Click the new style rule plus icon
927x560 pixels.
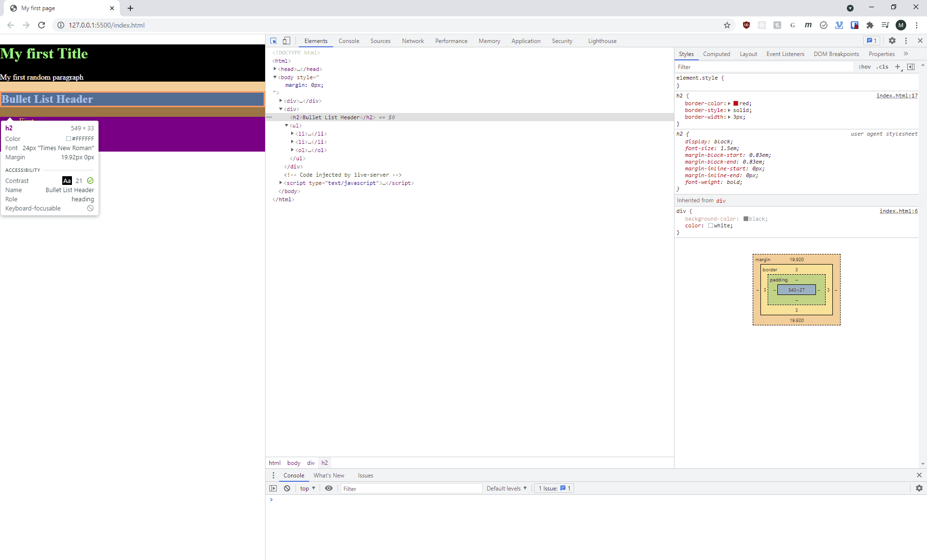(x=898, y=67)
